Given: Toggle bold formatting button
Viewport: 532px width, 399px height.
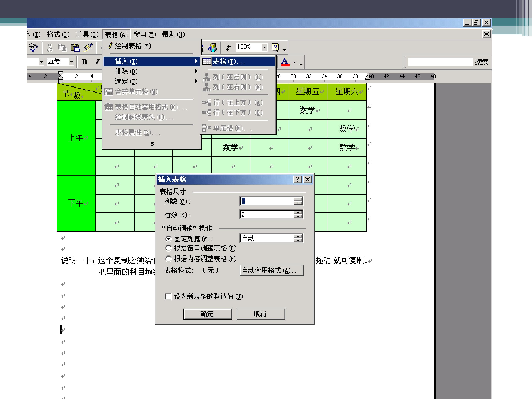Looking at the screenshot, I should tap(84, 62).
